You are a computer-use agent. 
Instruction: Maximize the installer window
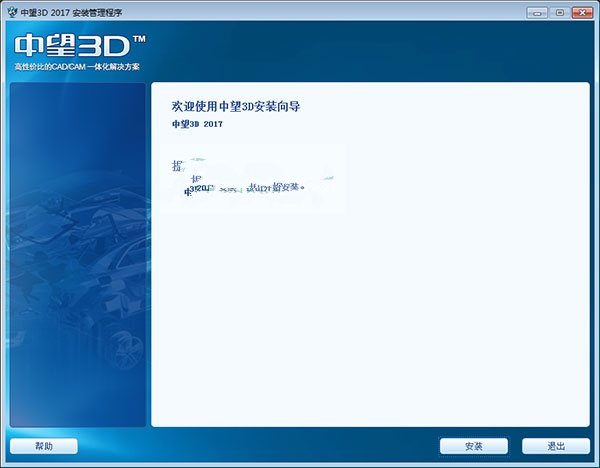559,13
